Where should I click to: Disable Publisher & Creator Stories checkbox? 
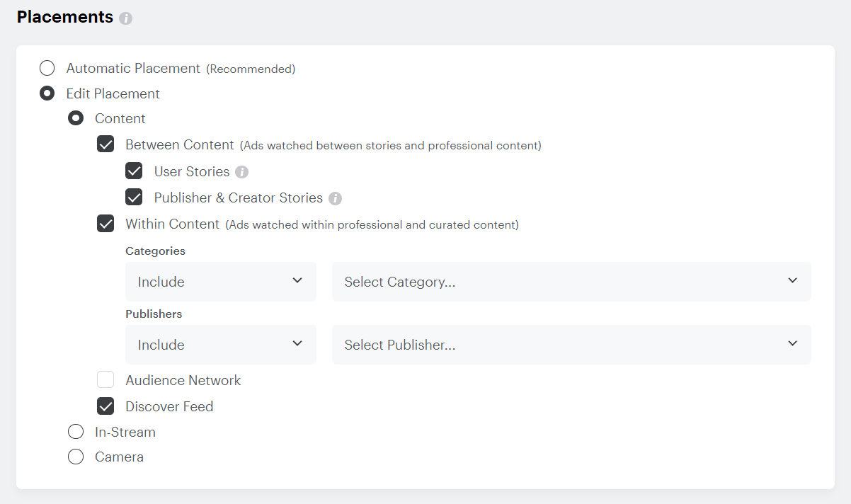click(x=134, y=197)
